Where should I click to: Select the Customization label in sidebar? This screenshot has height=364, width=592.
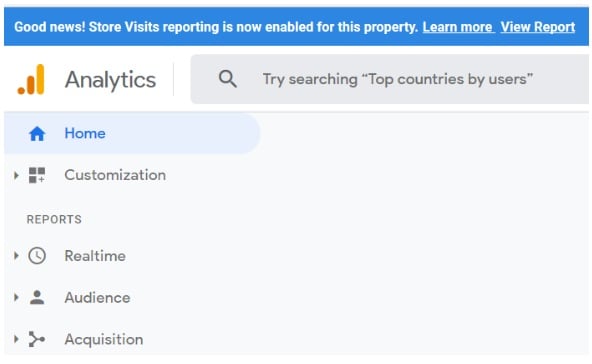115,175
